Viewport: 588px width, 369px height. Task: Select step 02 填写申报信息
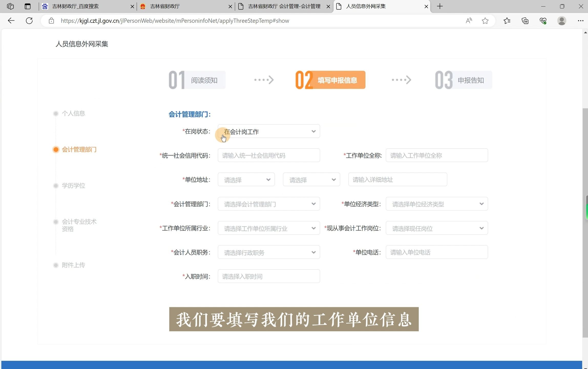[330, 80]
